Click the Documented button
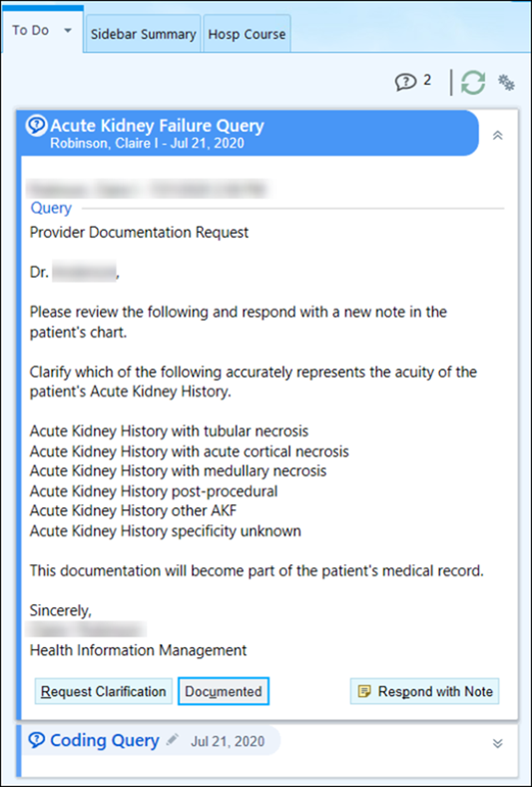Image resolution: width=532 pixels, height=787 pixels. (x=224, y=691)
